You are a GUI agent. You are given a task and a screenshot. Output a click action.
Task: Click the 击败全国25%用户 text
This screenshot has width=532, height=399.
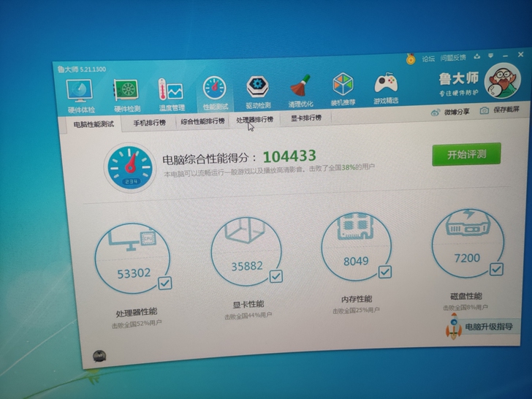click(x=356, y=310)
